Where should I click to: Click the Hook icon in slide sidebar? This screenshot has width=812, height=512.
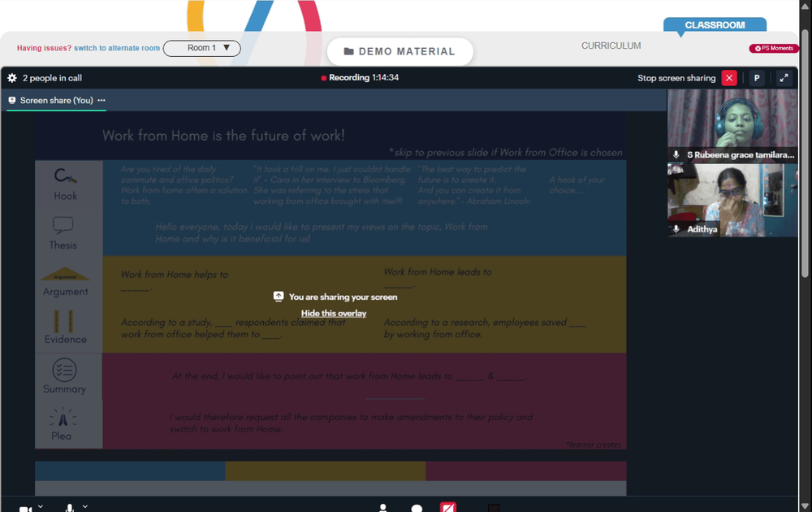tap(65, 176)
